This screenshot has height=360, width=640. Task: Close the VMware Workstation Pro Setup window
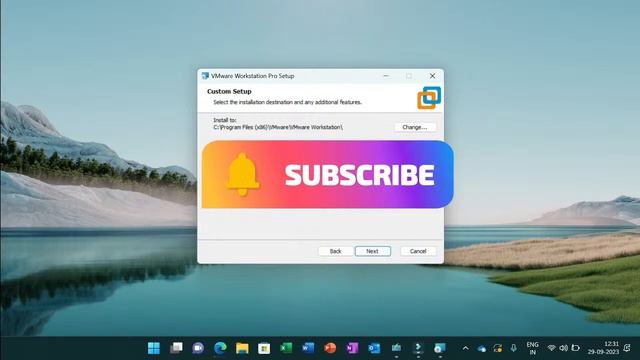tap(432, 76)
